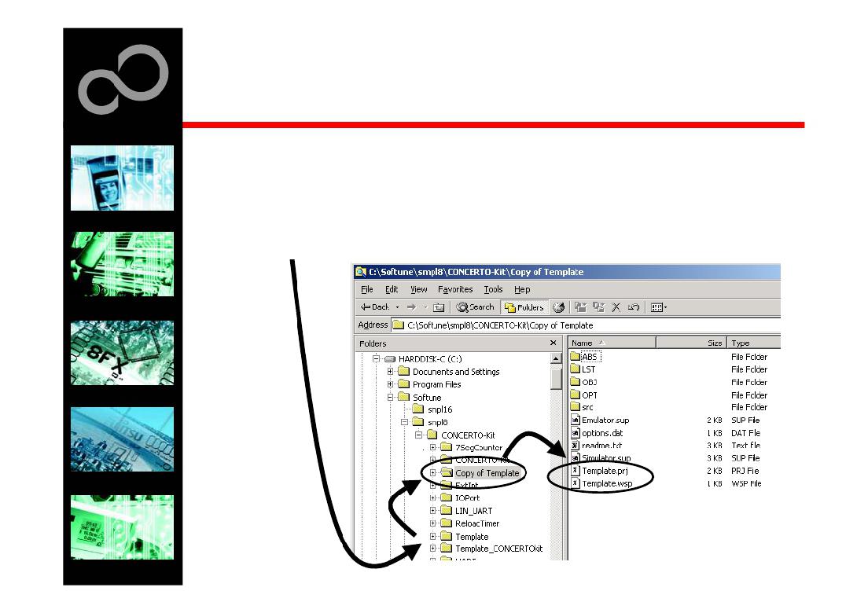Screen dimensions: 868x613
Task: Collapse the smpl8 folder node
Action: click(x=405, y=422)
